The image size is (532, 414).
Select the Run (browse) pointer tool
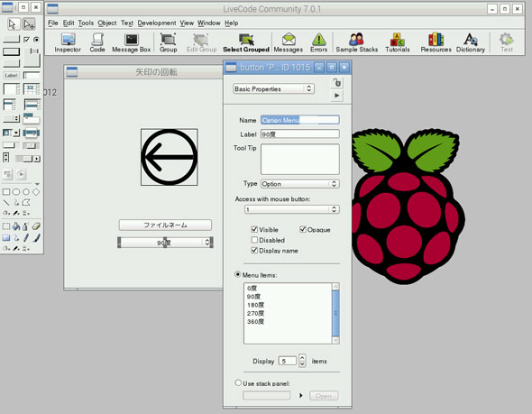(x=13, y=24)
